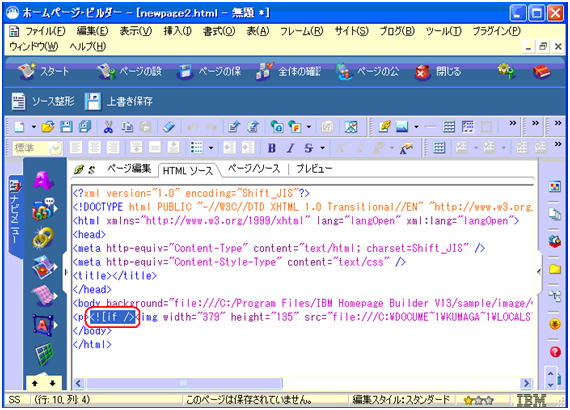
Task: Toggle Bold formatting button
Action: click(x=271, y=148)
